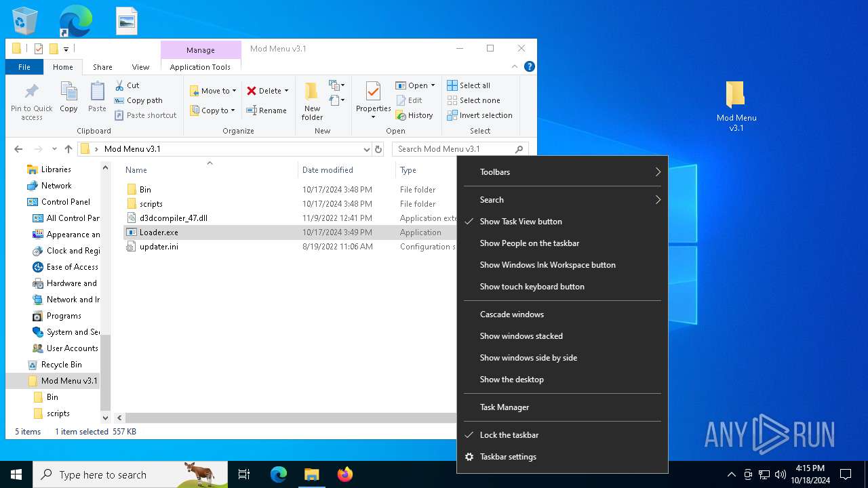Open the File tab
Image resolution: width=868 pixels, height=488 pixels.
coord(24,67)
